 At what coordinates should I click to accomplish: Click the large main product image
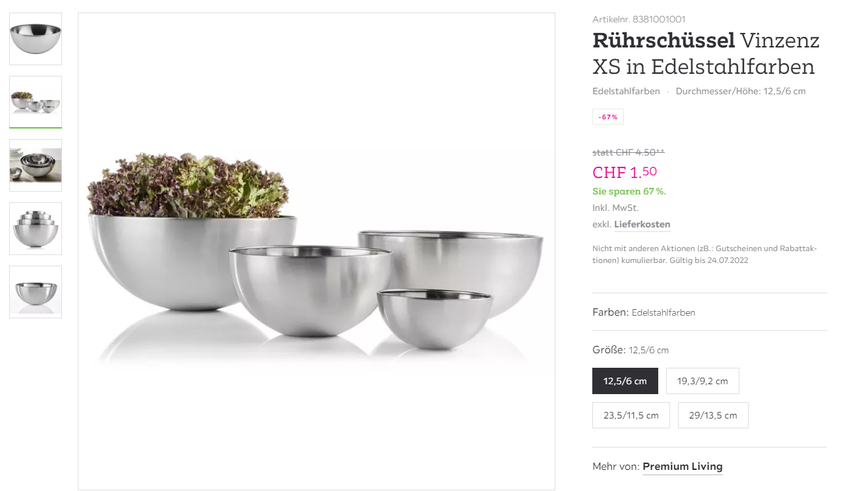(x=317, y=251)
